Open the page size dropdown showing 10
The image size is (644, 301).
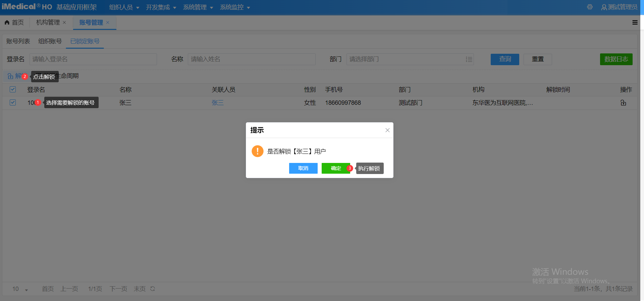click(x=20, y=289)
